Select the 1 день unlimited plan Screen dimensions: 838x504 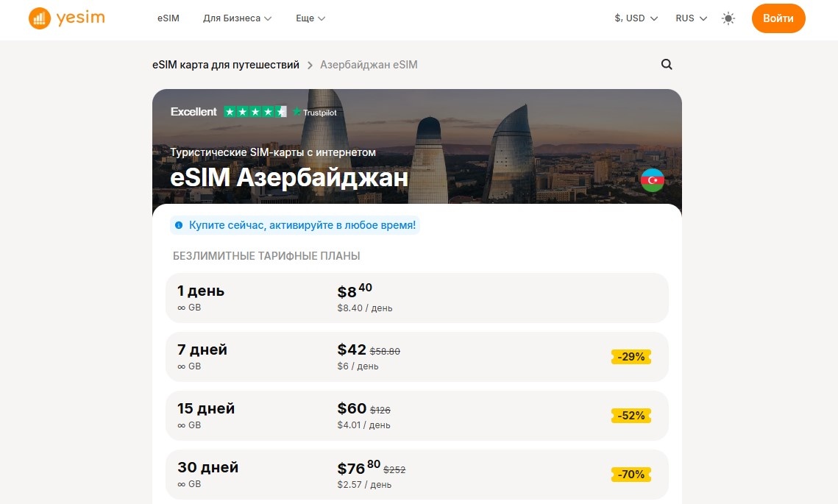[417, 298]
